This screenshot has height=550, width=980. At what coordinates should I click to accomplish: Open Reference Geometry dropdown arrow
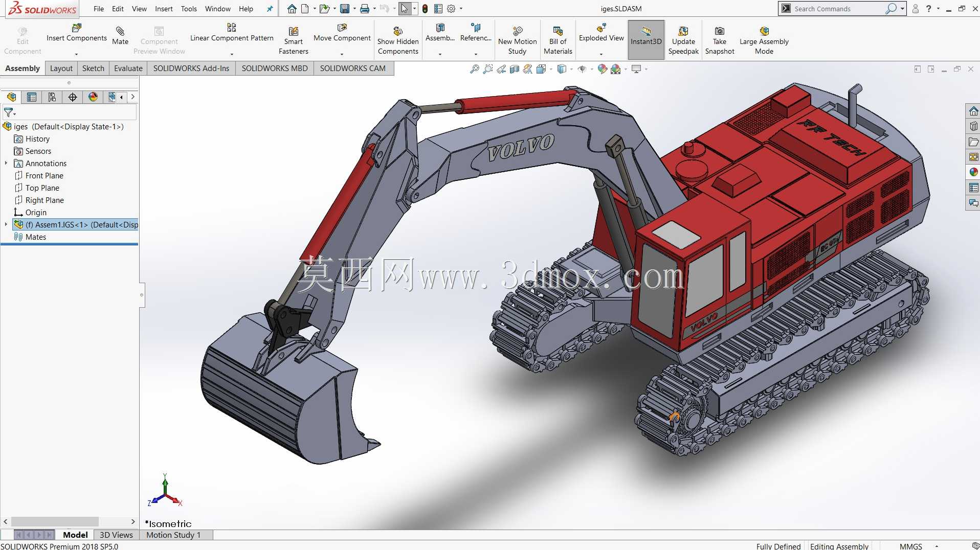point(476,54)
